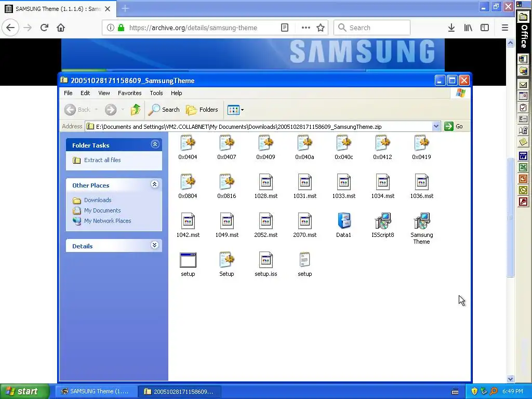Select the 0x0412 file icon

pyautogui.click(x=383, y=143)
